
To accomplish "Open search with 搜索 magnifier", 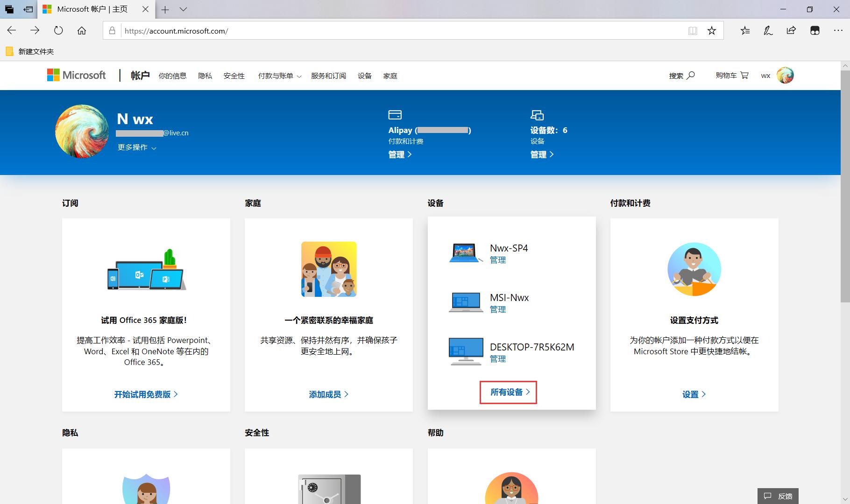I will click(682, 75).
